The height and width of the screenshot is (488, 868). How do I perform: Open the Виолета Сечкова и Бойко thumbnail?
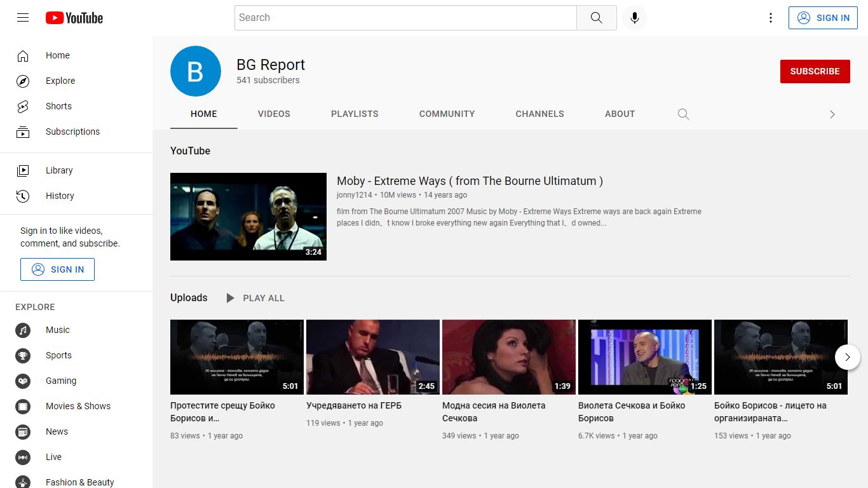645,357
